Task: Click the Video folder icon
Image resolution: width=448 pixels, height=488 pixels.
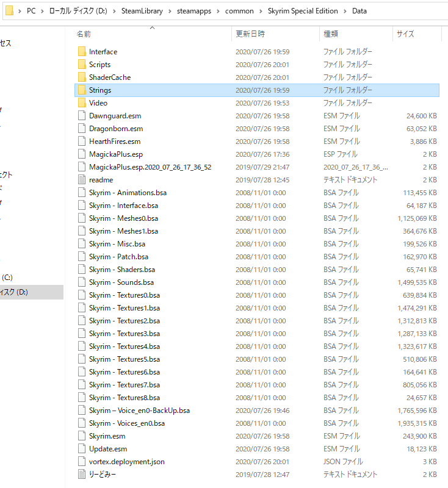Action: pyautogui.click(x=82, y=102)
